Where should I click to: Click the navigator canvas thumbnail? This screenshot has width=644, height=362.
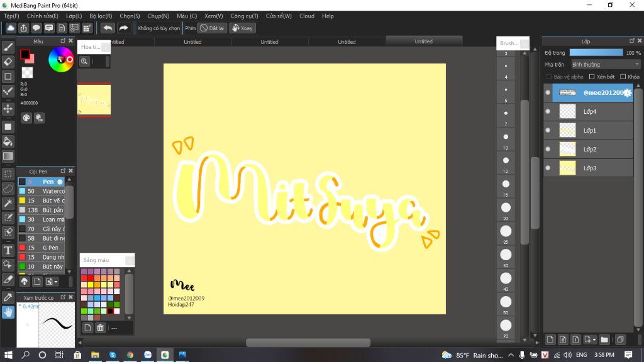94,100
